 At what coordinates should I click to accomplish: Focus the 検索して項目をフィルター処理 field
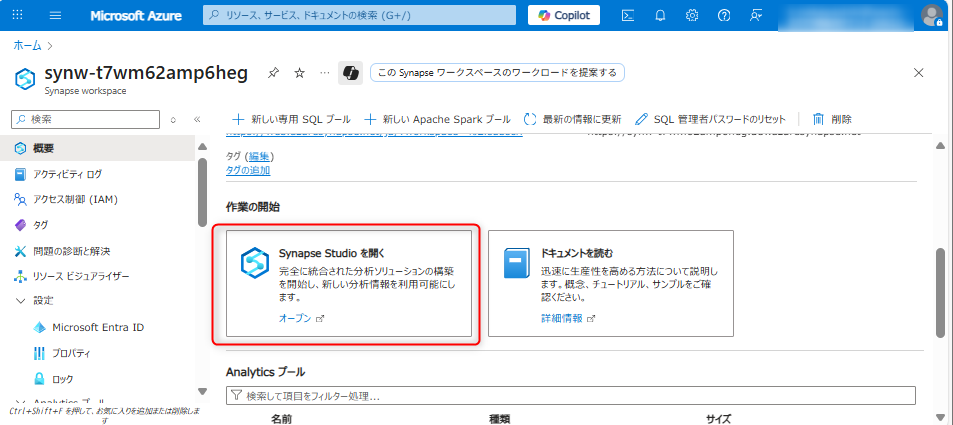point(571,396)
